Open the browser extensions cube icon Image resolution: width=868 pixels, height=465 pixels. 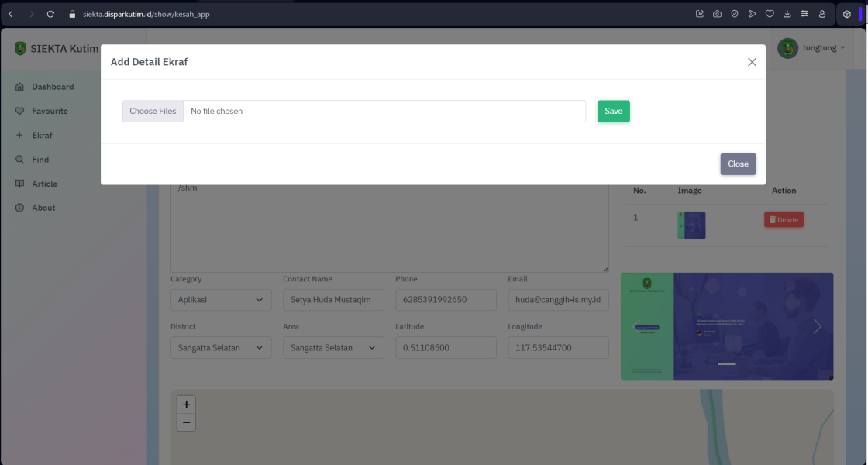[847, 14]
